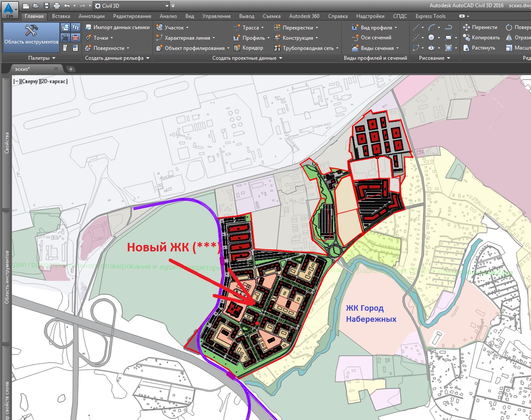Open the Вставка ribbon tab
This screenshot has width=531, height=420.
tap(61, 16)
